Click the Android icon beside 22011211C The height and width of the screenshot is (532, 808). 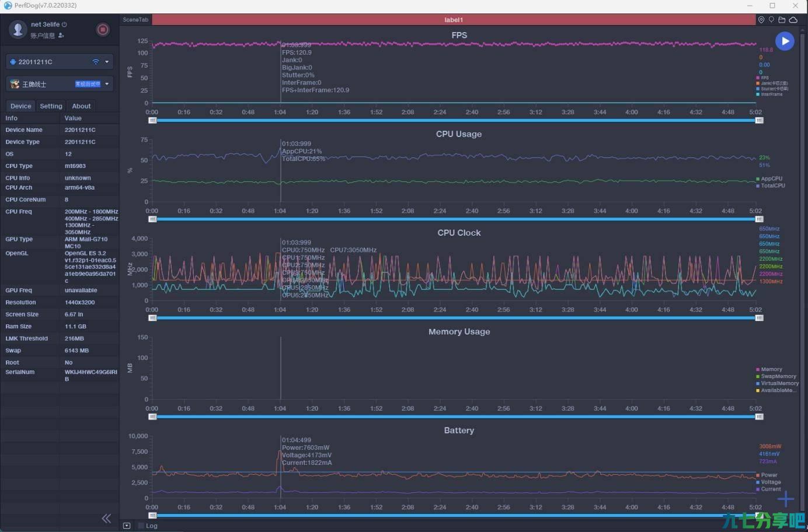[x=13, y=62]
